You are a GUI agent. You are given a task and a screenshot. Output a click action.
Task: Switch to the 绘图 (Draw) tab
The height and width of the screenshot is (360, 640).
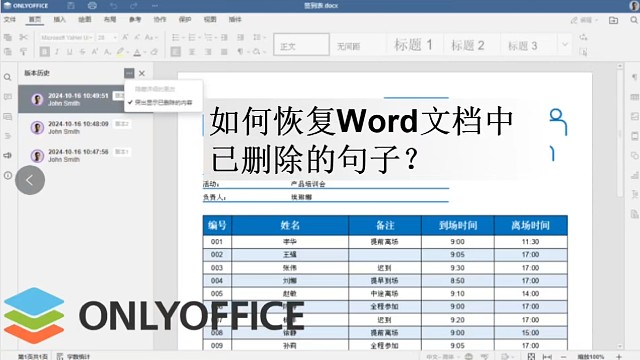tap(84, 20)
